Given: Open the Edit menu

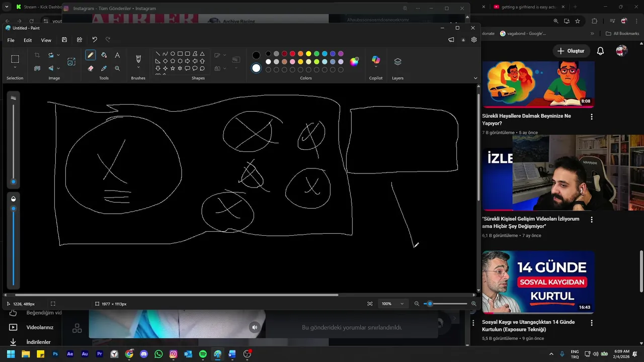Looking at the screenshot, I should coord(28,40).
